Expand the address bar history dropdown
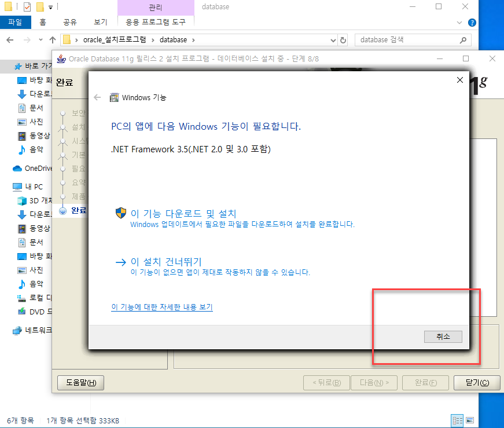This screenshot has width=504, height=428. click(333, 40)
